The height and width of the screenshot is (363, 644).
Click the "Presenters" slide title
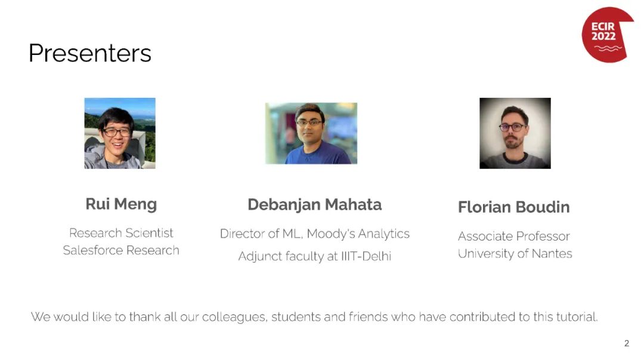pyautogui.click(x=90, y=53)
